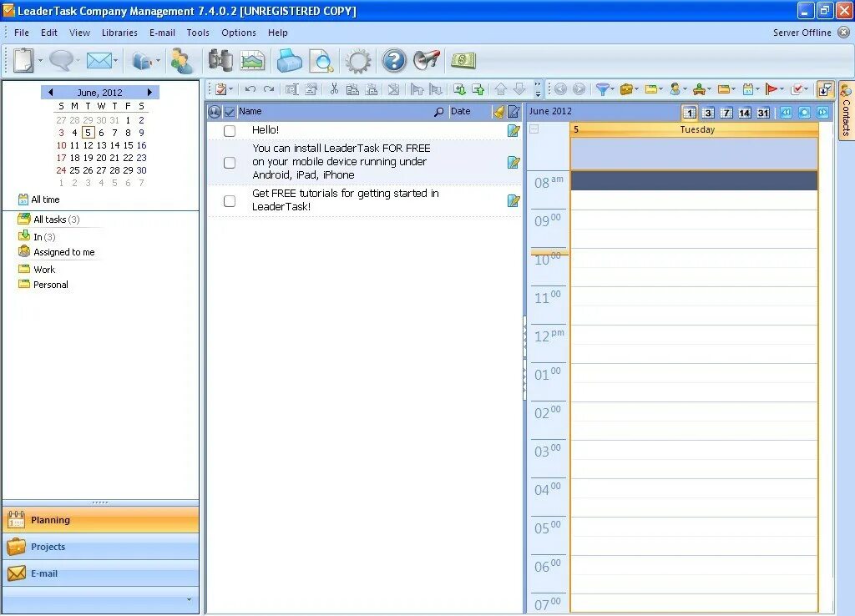855x616 pixels.
Task: Go to next month in mini calendar
Action: coord(149,93)
